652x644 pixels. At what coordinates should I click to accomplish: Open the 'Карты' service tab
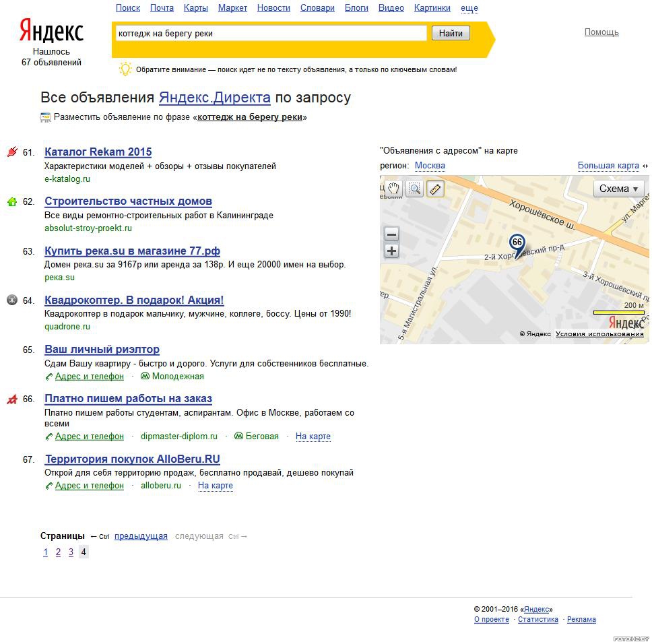pyautogui.click(x=196, y=8)
